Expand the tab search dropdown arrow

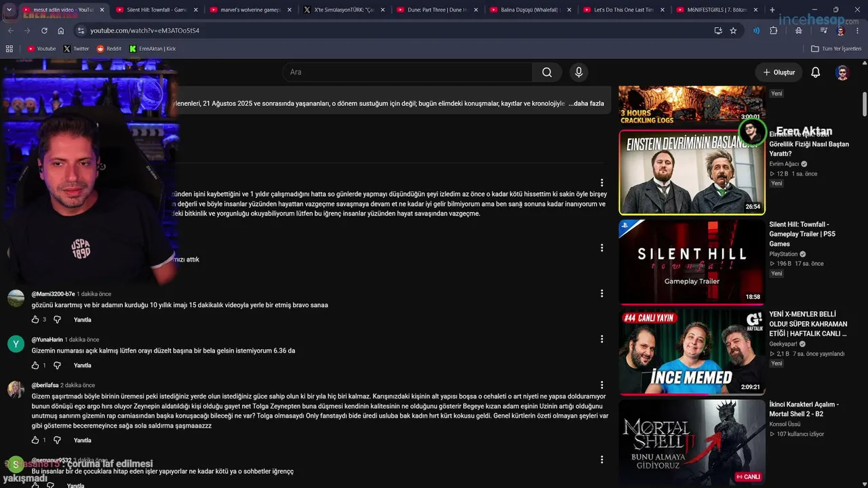(x=10, y=10)
